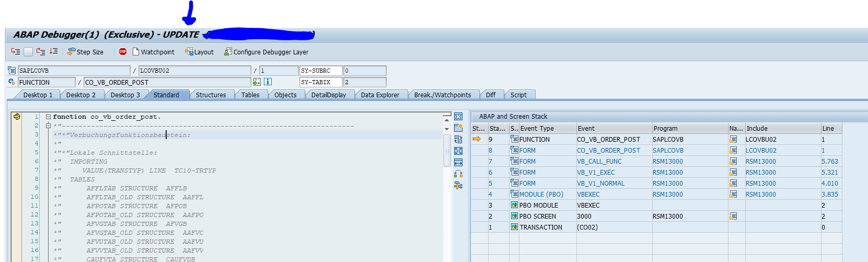The width and height of the screenshot is (868, 262).
Task: Switch to the Desktop 3 tab
Action: point(125,95)
